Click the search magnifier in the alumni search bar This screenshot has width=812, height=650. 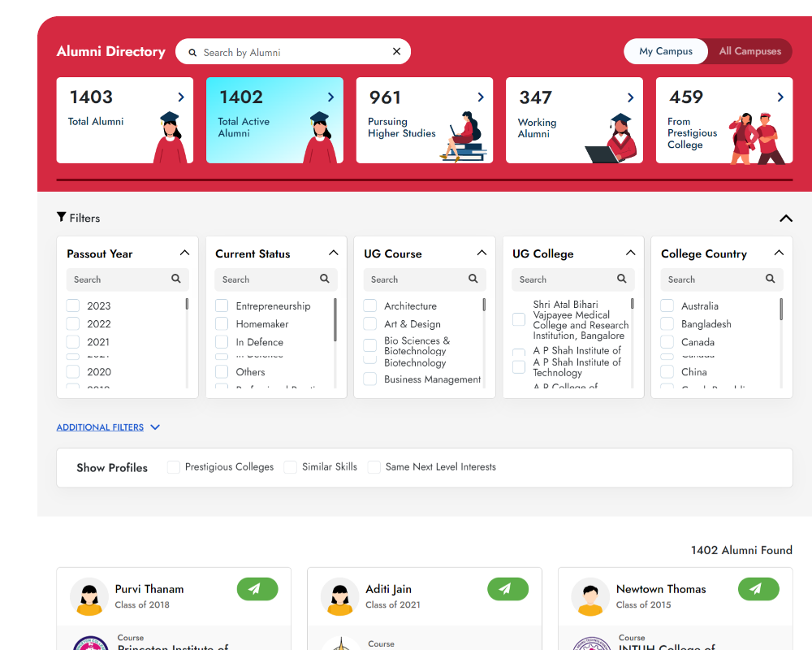click(x=192, y=51)
